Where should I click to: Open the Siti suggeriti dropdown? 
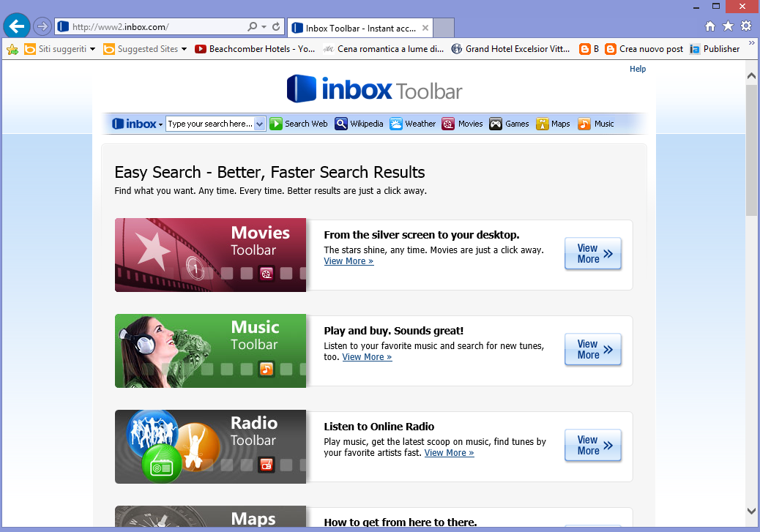coord(92,49)
